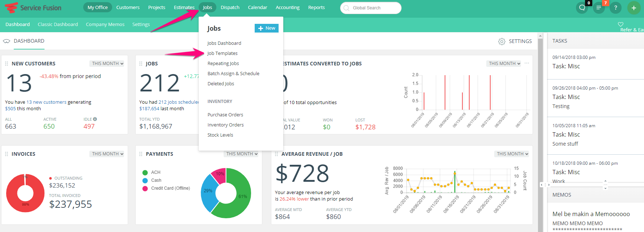Follow the $505 revenue link
Screen dimensions: 644x232
click(x=10, y=109)
